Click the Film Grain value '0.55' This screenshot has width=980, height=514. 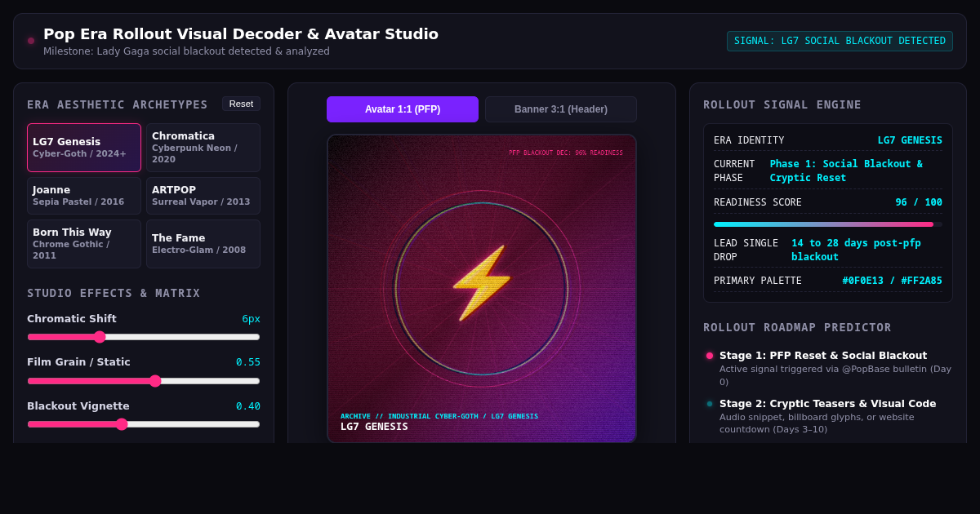coord(248,362)
